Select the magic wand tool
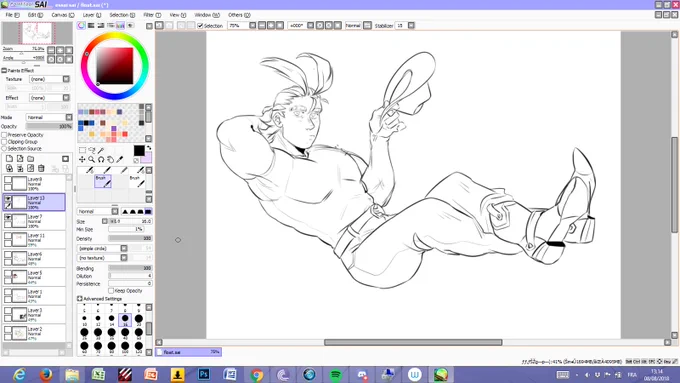Image resolution: width=680 pixels, height=383 pixels. (x=101, y=151)
